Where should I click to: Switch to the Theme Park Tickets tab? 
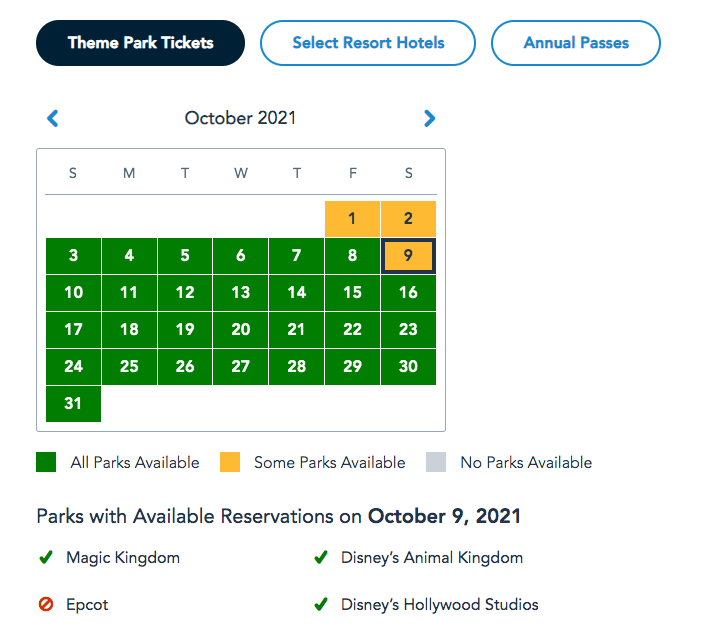(140, 43)
